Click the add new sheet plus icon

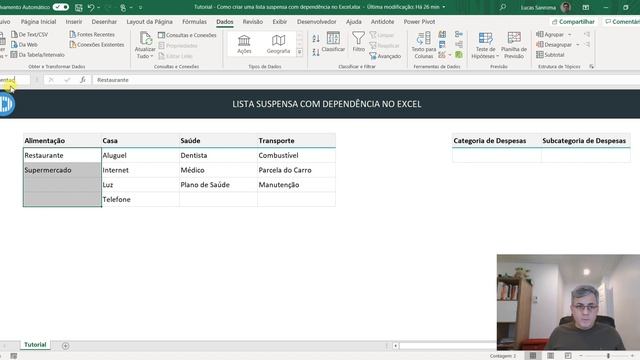tap(65, 346)
